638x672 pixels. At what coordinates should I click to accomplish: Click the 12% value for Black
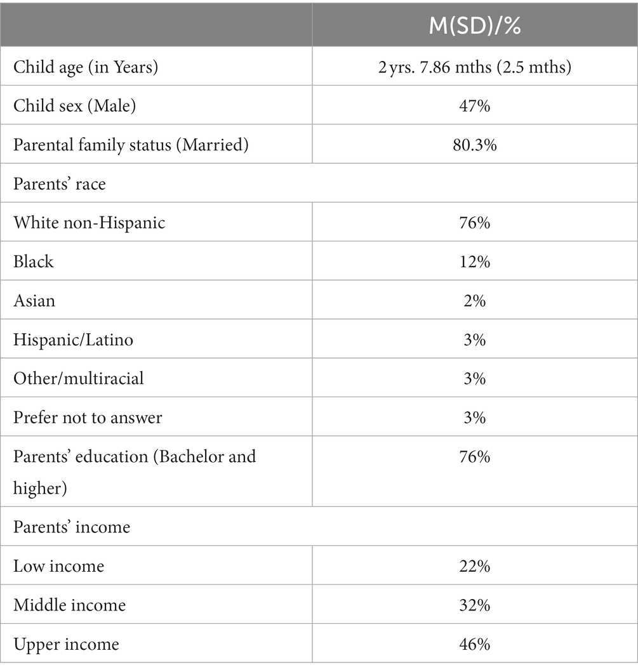click(475, 262)
